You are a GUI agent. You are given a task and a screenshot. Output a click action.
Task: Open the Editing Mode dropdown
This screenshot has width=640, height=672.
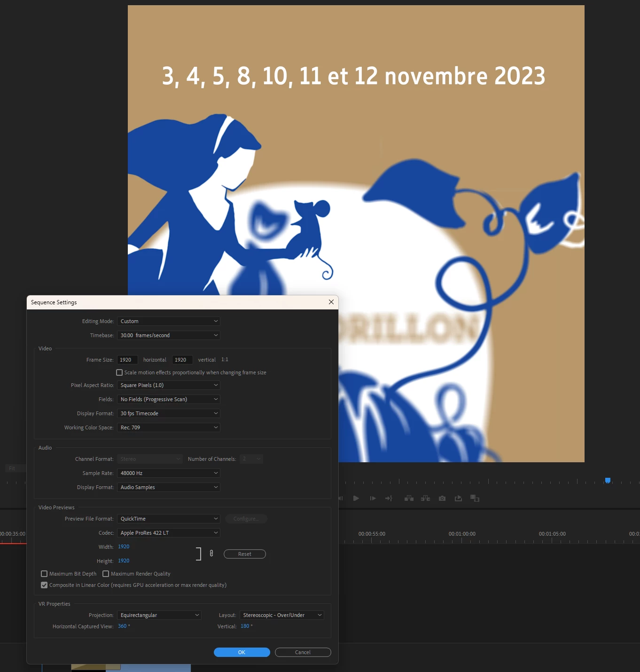tap(169, 321)
